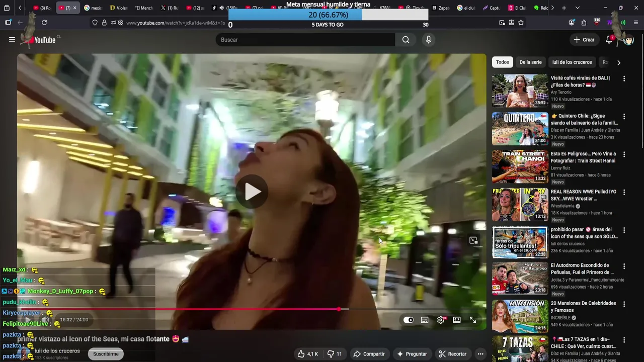Open a new browser tab with plus
The height and width of the screenshot is (362, 644).
564,8
